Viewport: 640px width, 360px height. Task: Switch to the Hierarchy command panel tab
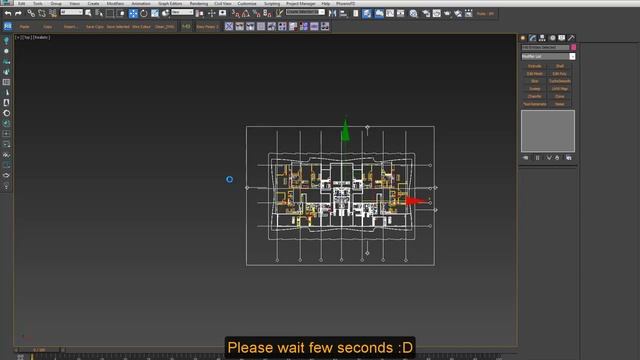(x=542, y=38)
